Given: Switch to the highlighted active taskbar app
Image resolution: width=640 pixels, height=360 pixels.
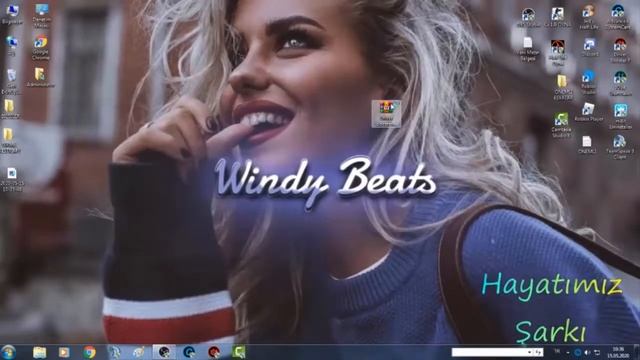Looking at the screenshot, I should [x=164, y=352].
